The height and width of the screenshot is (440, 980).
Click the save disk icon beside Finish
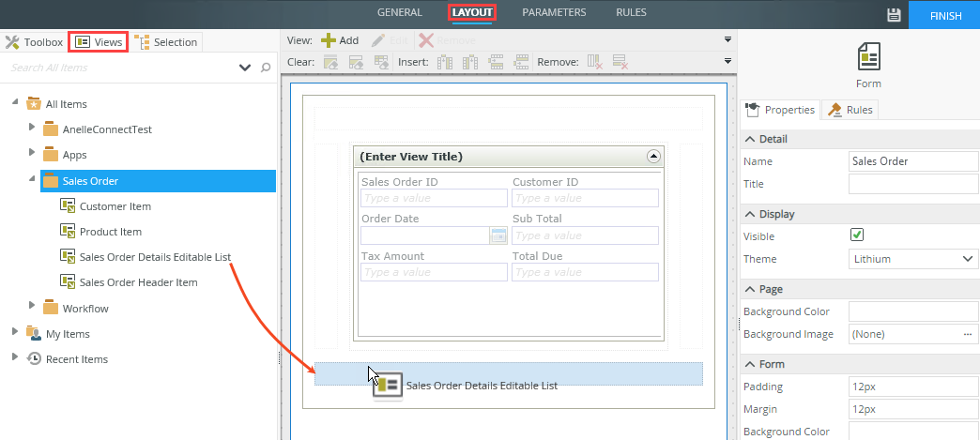(894, 16)
